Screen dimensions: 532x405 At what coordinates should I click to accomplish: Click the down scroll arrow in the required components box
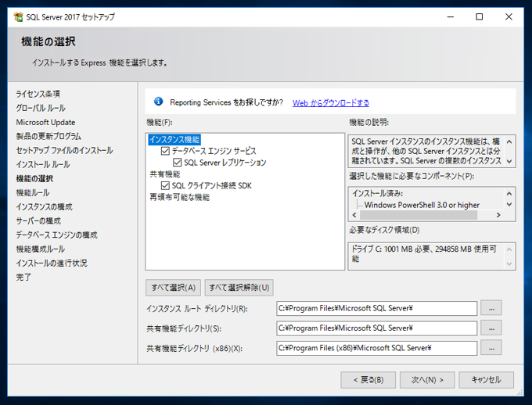[x=509, y=204]
